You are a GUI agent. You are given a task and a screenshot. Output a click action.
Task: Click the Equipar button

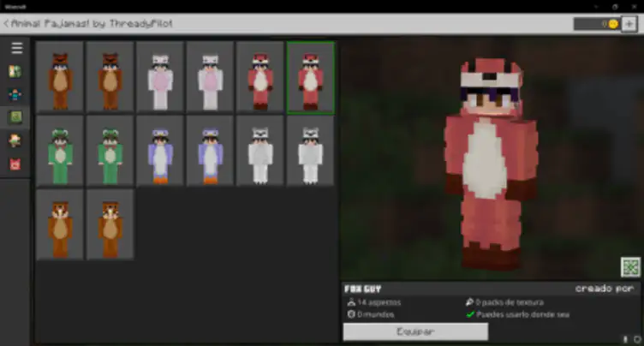pos(415,331)
